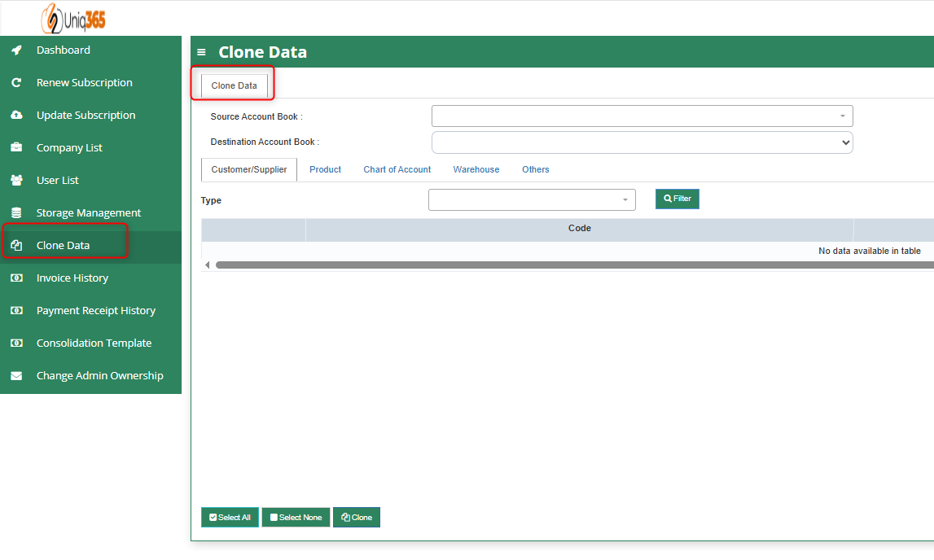Switch to the Chart of Account tab
Viewport: 934px width, 560px height.
click(397, 169)
